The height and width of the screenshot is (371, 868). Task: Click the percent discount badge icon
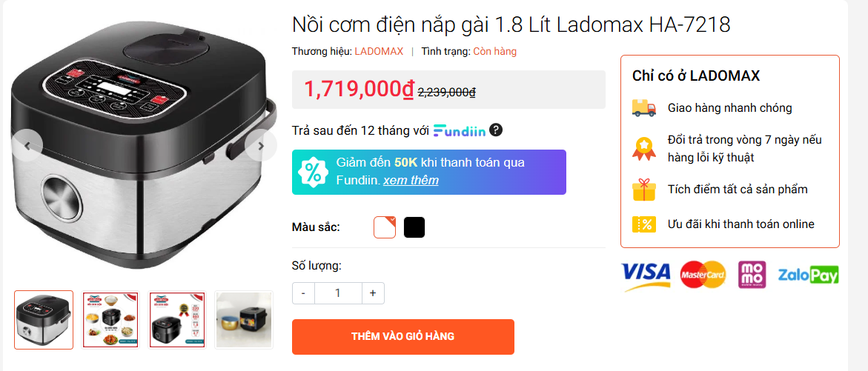click(312, 172)
